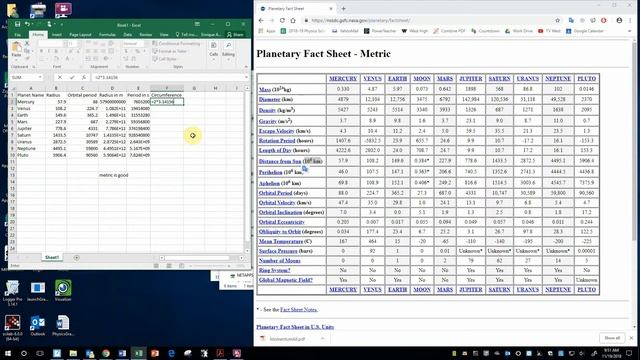The height and width of the screenshot is (360, 640).
Task: Open Task View on taskbar
Action: [x=40, y=353]
